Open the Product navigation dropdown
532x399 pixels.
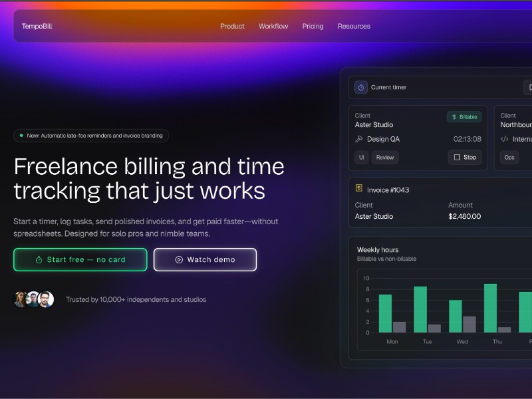(x=232, y=26)
